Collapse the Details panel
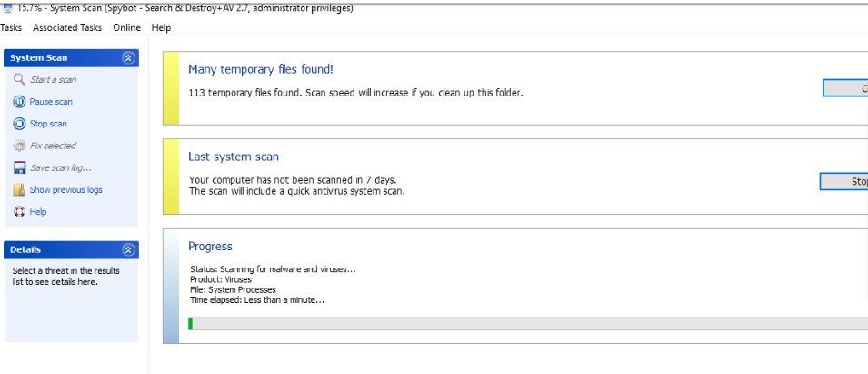 point(128,249)
